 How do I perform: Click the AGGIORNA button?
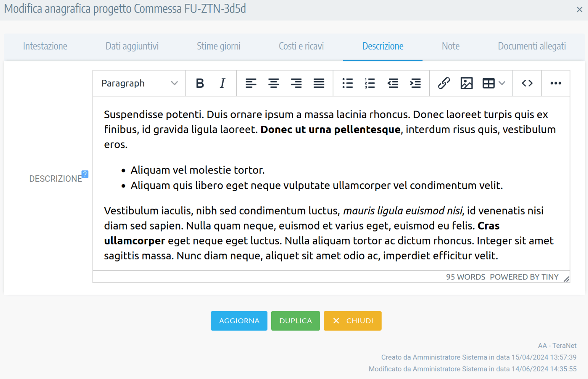click(239, 321)
